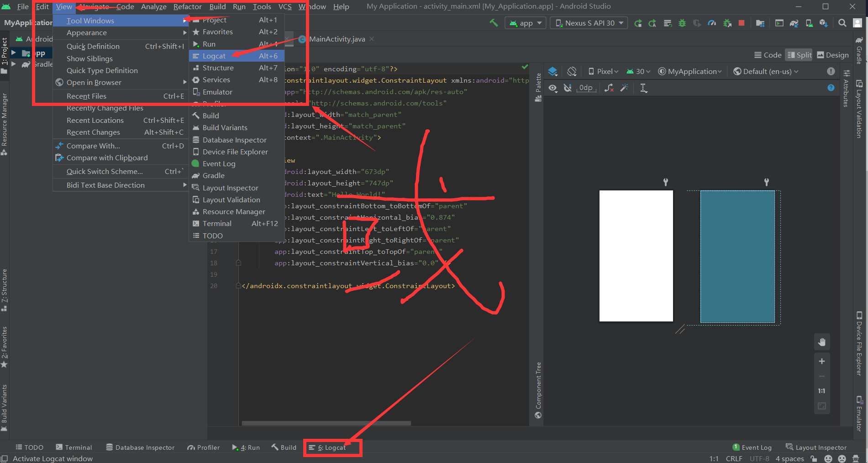Image resolution: width=868 pixels, height=463 pixels.
Task: Open the MyApplication theme dropdown
Action: tap(690, 71)
